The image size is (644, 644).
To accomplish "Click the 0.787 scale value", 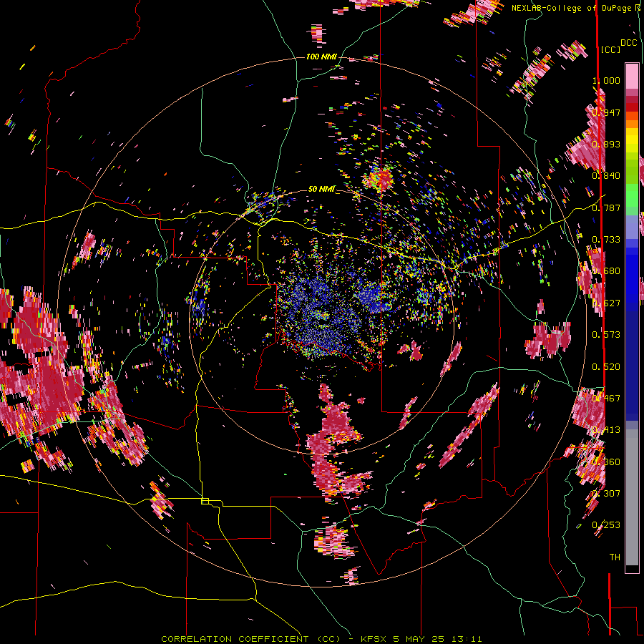I will pyautogui.click(x=606, y=208).
